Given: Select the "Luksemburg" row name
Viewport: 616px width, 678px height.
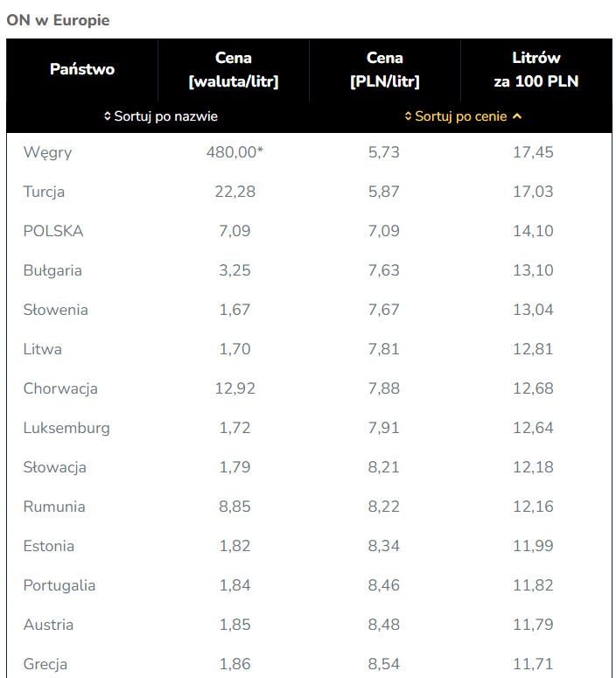Looking at the screenshot, I should click(x=66, y=428).
